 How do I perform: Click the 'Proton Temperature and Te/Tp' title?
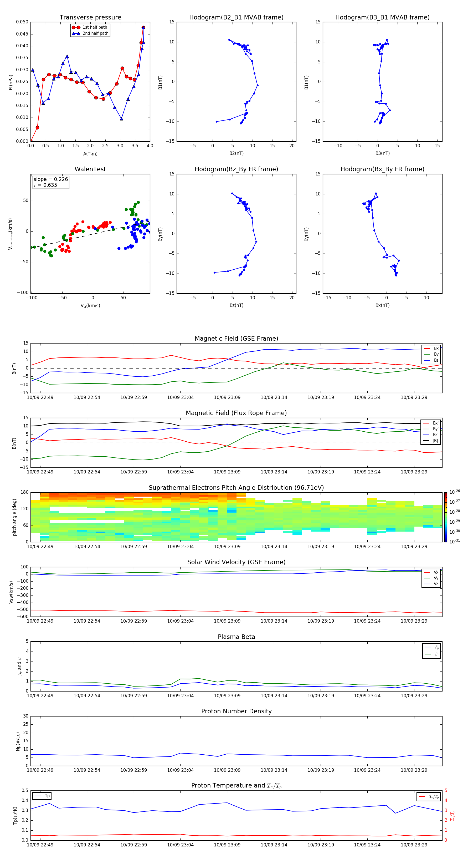(236, 786)
